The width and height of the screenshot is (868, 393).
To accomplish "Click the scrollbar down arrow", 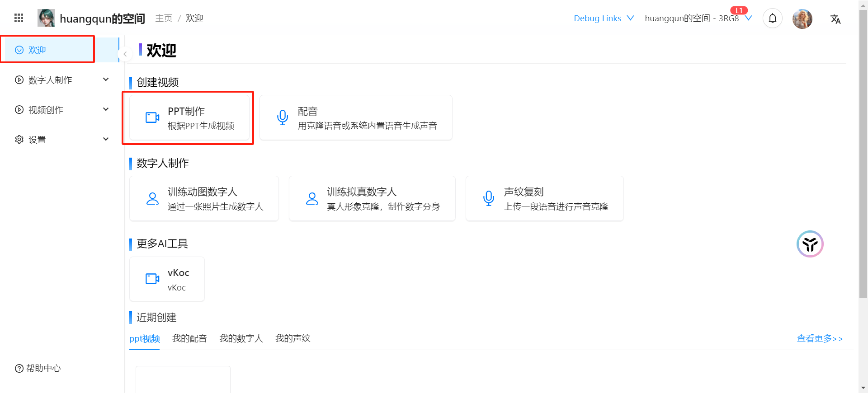I will click(x=863, y=388).
